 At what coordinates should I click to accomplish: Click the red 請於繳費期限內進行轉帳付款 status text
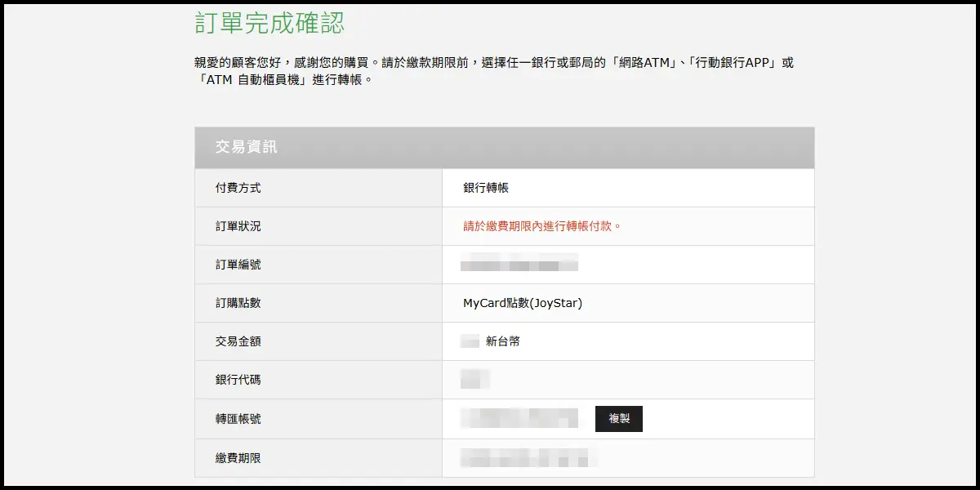click(542, 226)
